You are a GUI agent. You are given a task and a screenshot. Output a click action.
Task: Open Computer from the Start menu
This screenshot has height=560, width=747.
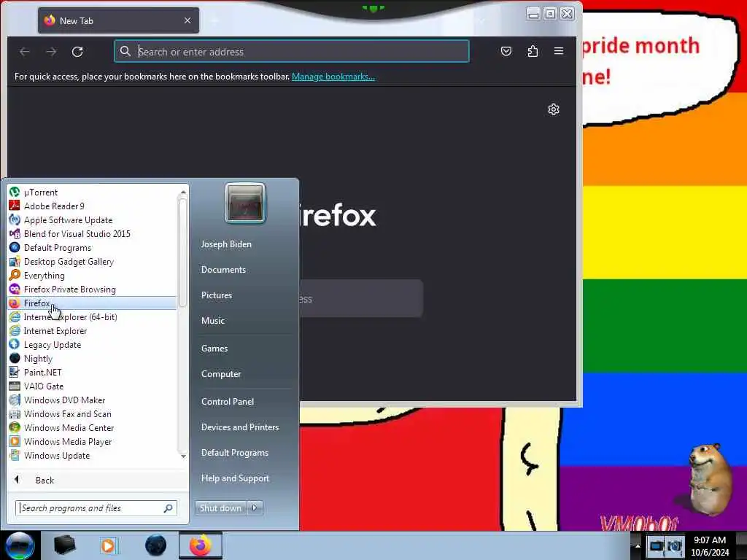click(221, 374)
